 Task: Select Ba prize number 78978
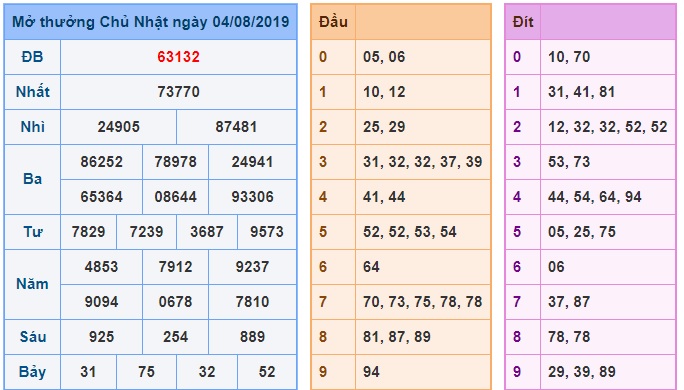[175, 162]
